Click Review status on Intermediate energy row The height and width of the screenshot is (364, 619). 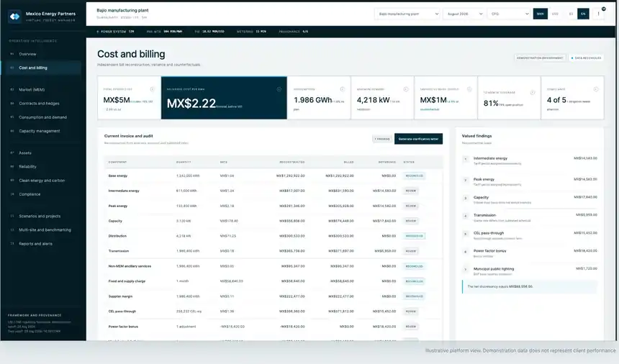[411, 191]
